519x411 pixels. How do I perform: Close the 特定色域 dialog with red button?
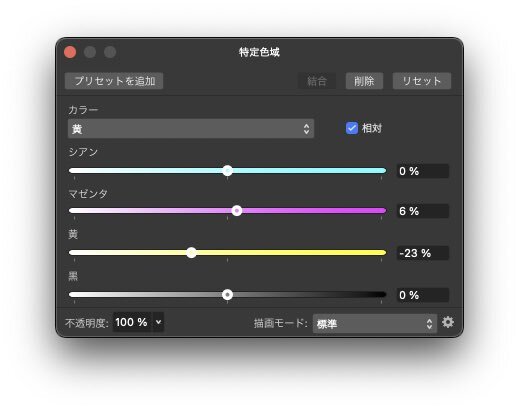pos(70,52)
